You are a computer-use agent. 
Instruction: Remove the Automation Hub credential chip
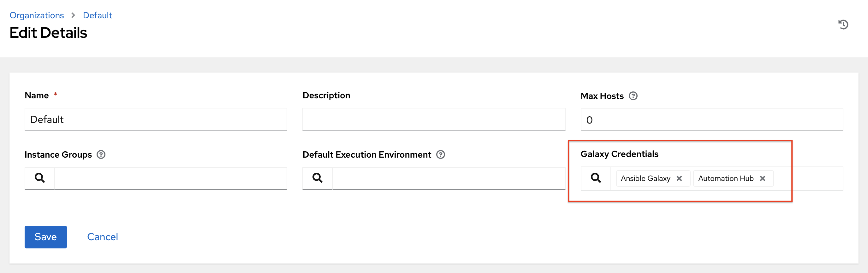click(763, 178)
